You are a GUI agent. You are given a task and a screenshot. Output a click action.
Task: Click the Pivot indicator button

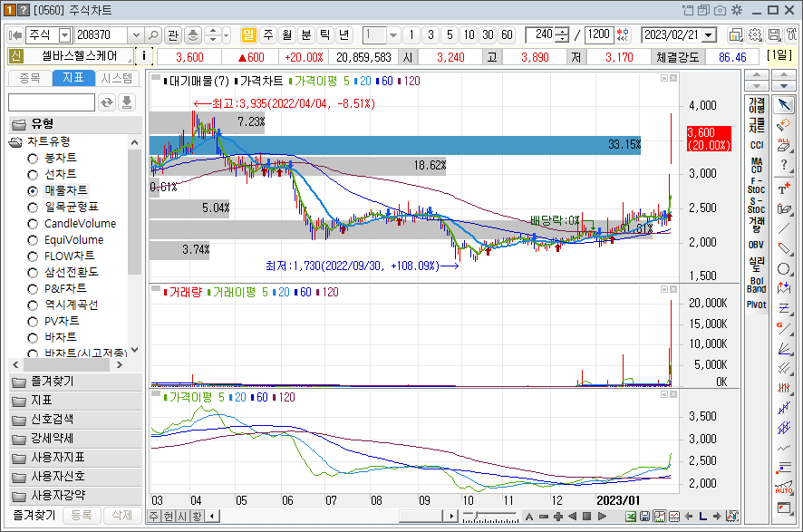click(x=757, y=305)
